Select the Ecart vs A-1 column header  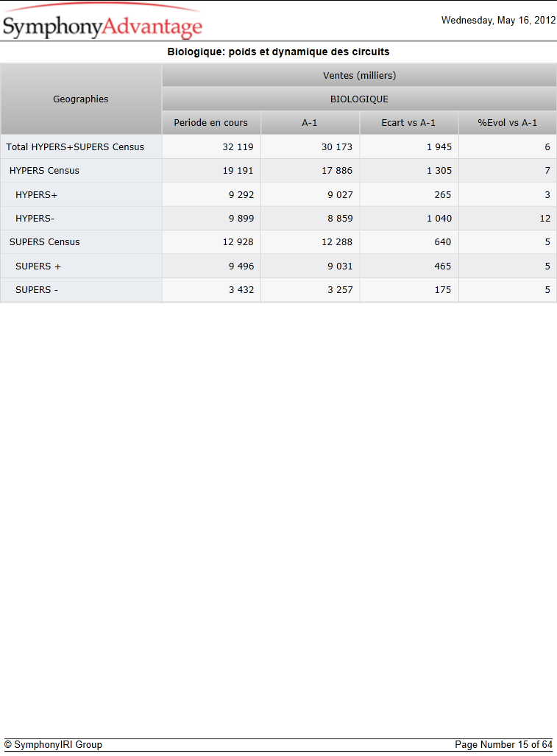408,122
